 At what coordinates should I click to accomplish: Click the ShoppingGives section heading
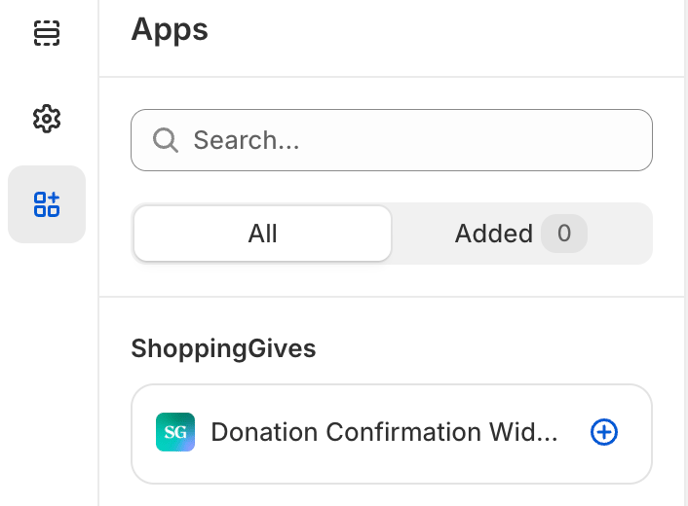tap(223, 349)
